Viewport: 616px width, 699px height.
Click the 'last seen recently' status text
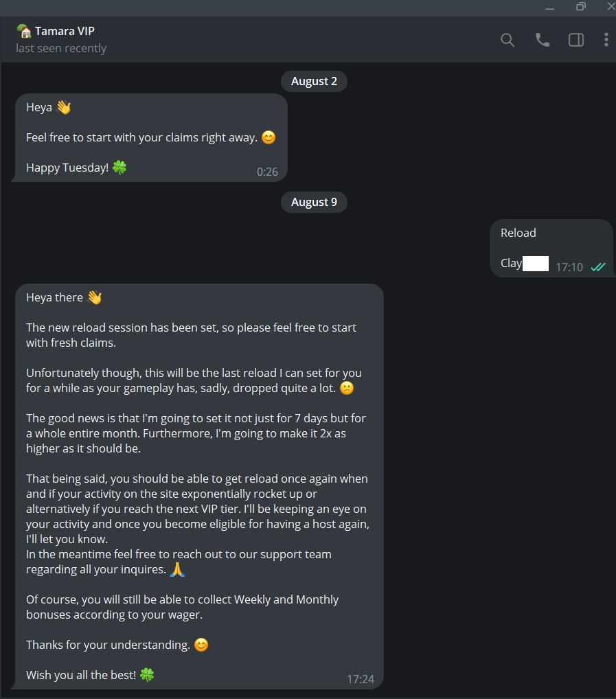point(61,48)
